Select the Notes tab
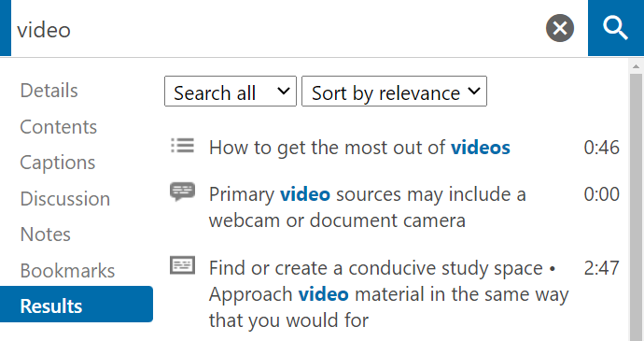 [45, 234]
